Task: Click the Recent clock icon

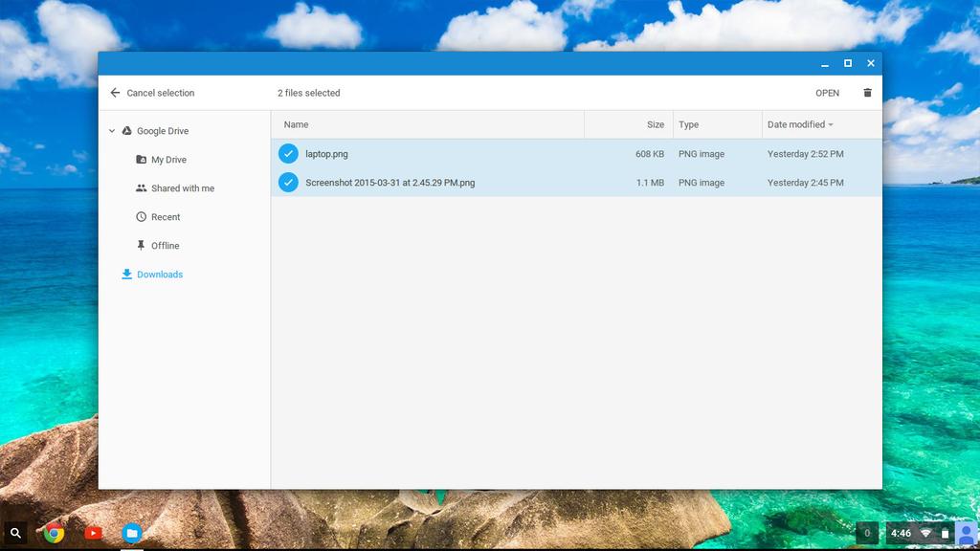Action: 142,217
